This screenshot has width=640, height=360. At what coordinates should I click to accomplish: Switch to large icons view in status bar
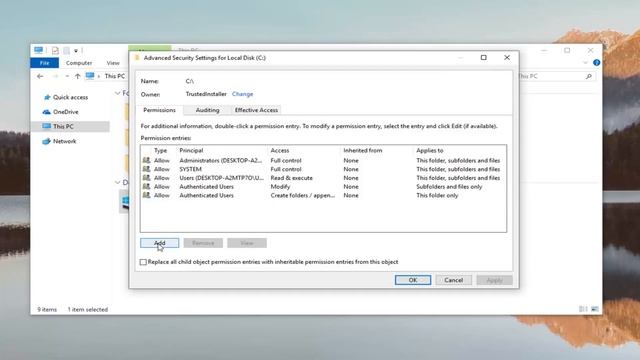pyautogui.click(x=595, y=309)
